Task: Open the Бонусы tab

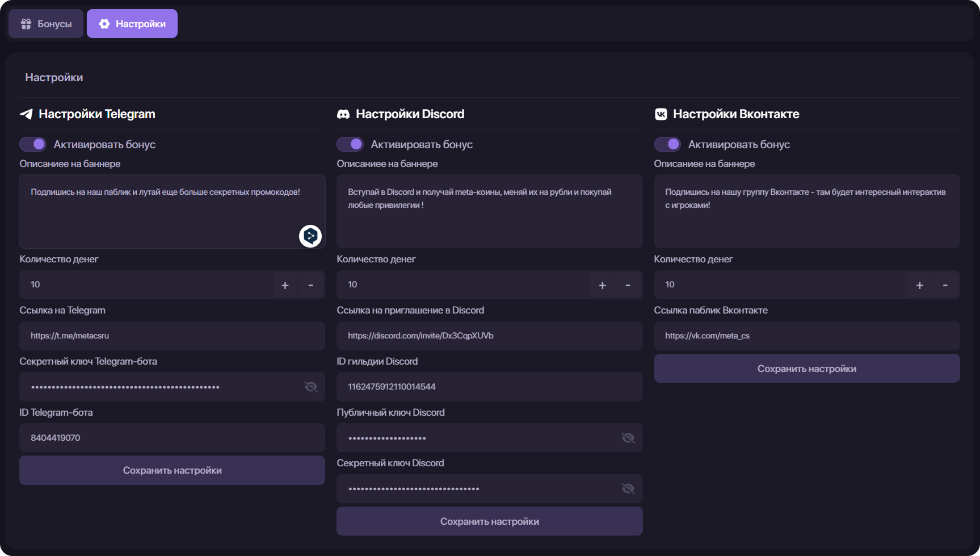Action: (46, 24)
